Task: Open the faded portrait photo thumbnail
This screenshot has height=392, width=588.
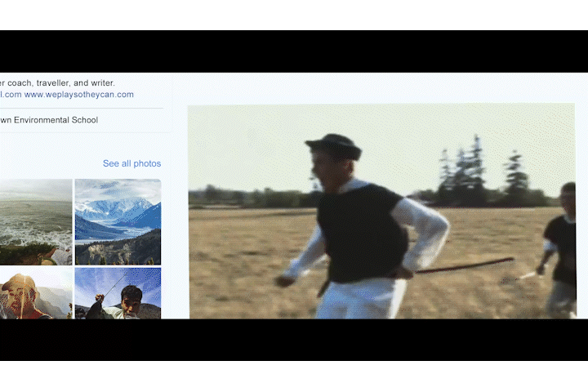Action: tap(36, 293)
